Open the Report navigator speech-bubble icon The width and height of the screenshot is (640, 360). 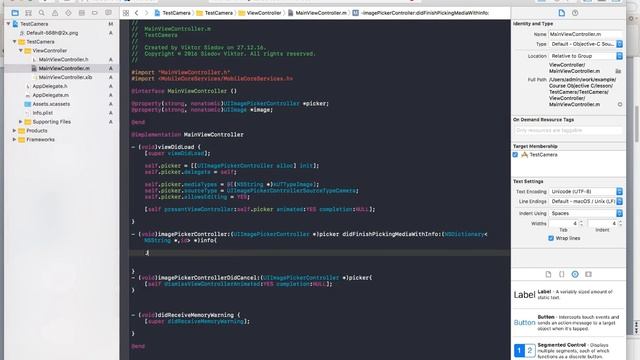pyautogui.click(x=108, y=13)
